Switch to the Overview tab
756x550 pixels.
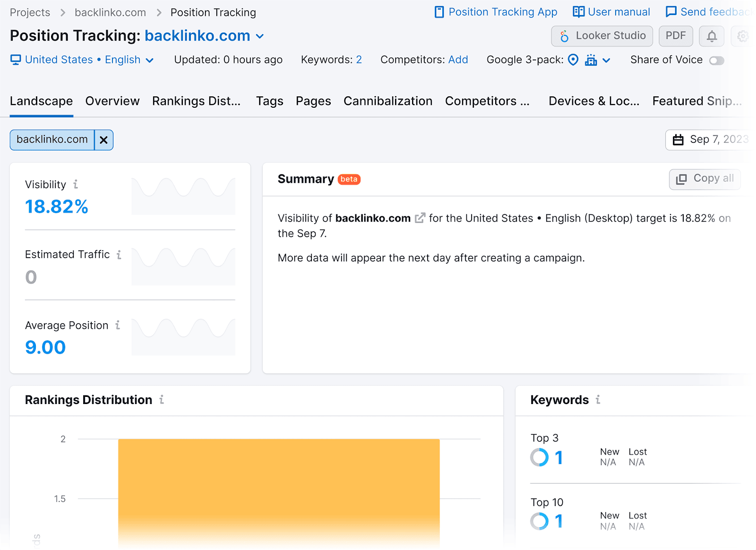tap(112, 101)
